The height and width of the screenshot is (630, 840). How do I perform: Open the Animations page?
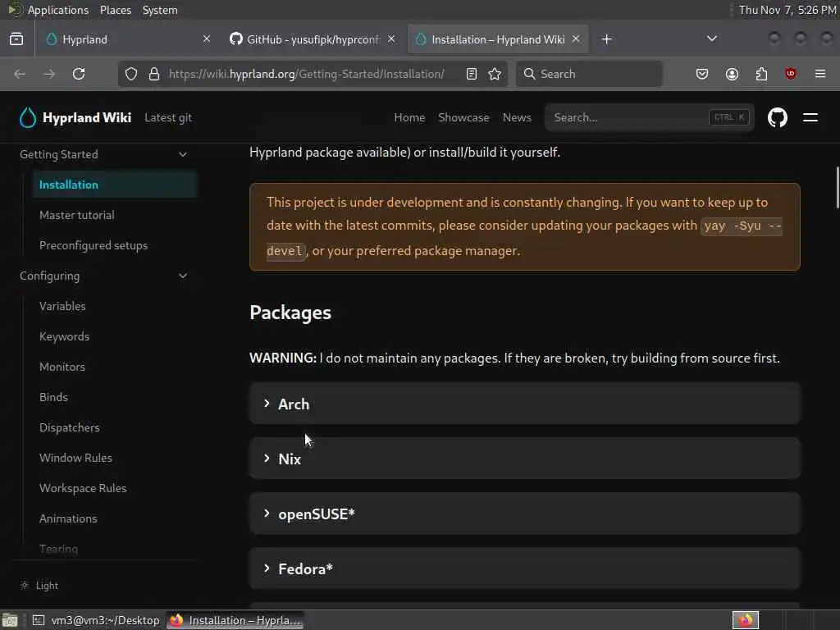[x=68, y=518]
